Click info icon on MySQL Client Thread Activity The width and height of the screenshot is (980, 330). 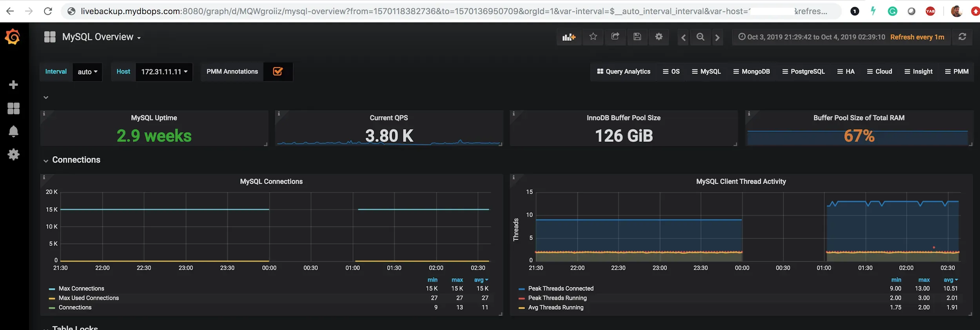point(514,177)
